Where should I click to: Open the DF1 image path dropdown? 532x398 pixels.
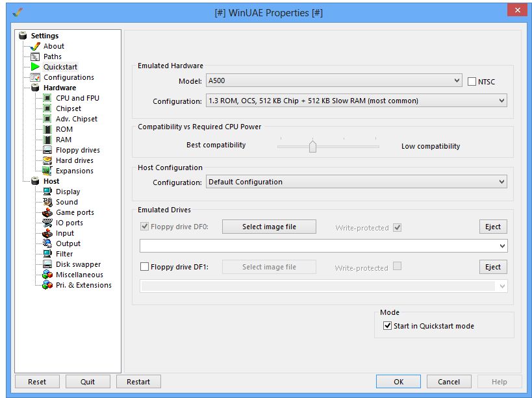[x=323, y=286]
